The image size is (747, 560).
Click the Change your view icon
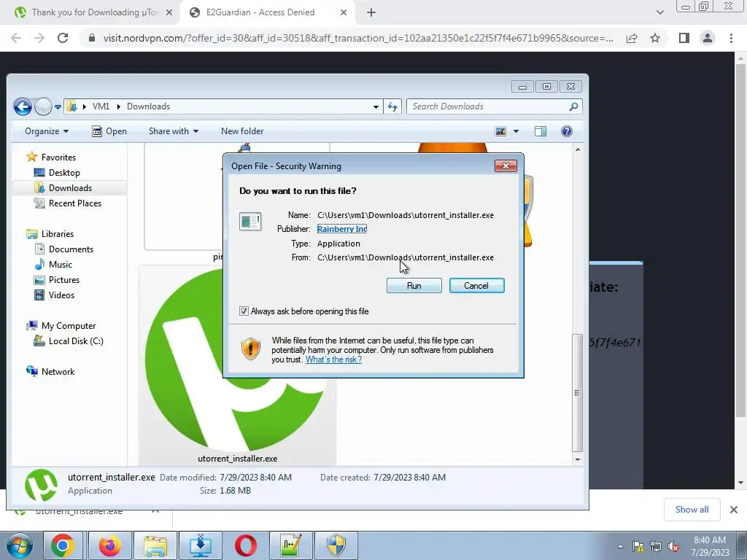point(500,131)
